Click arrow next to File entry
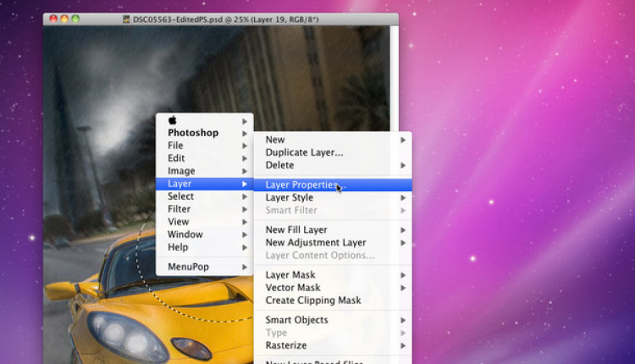The height and width of the screenshot is (364, 635). click(245, 146)
